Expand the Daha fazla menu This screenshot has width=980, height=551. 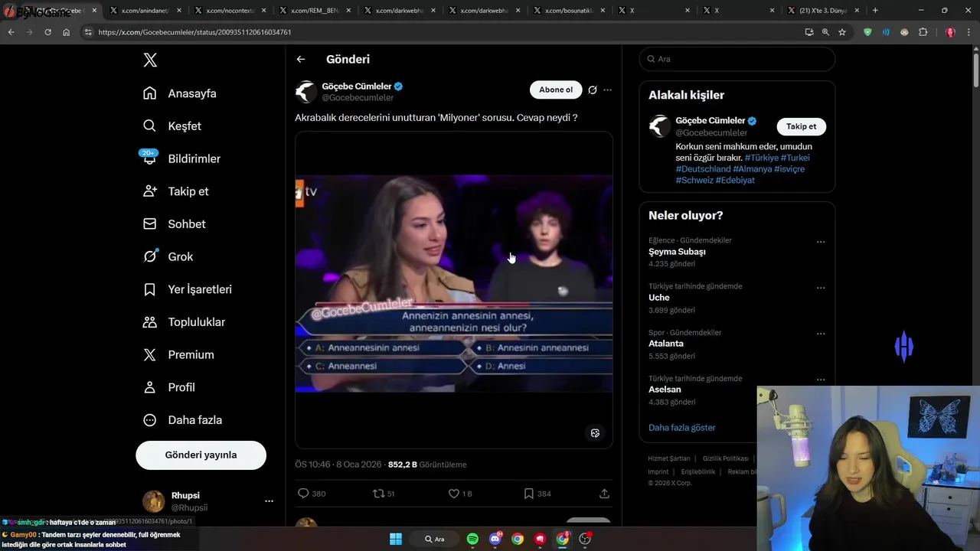[182, 420]
